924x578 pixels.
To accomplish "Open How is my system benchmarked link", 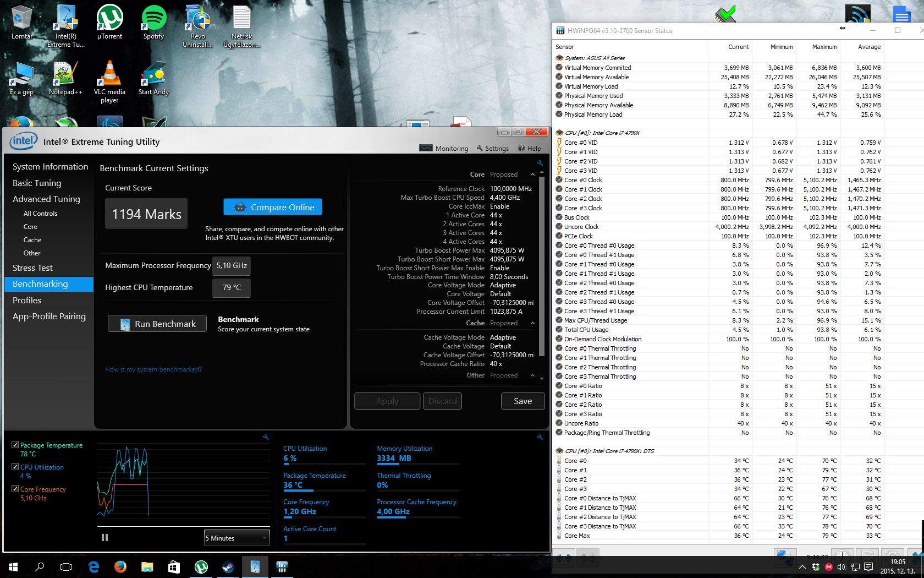I will pyautogui.click(x=153, y=369).
